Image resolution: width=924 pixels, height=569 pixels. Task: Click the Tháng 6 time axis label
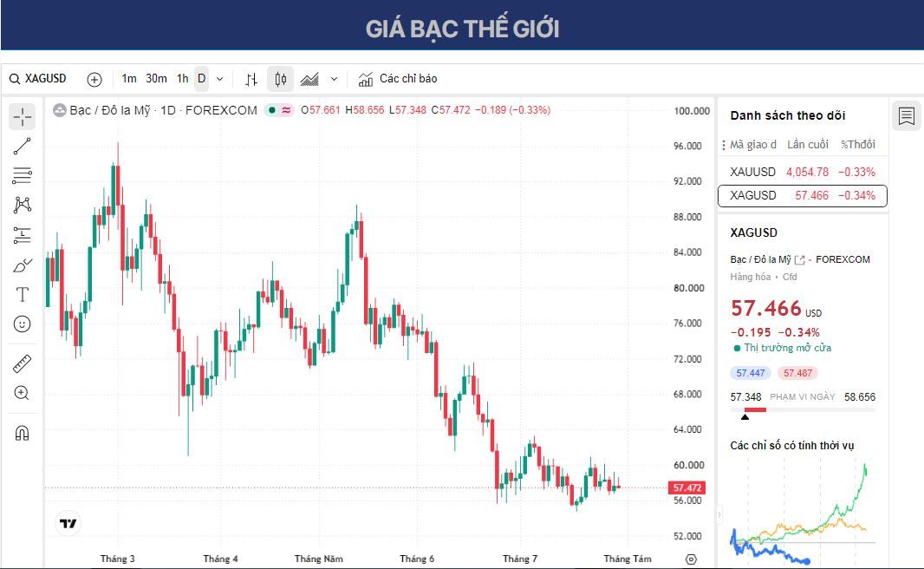tap(417, 559)
